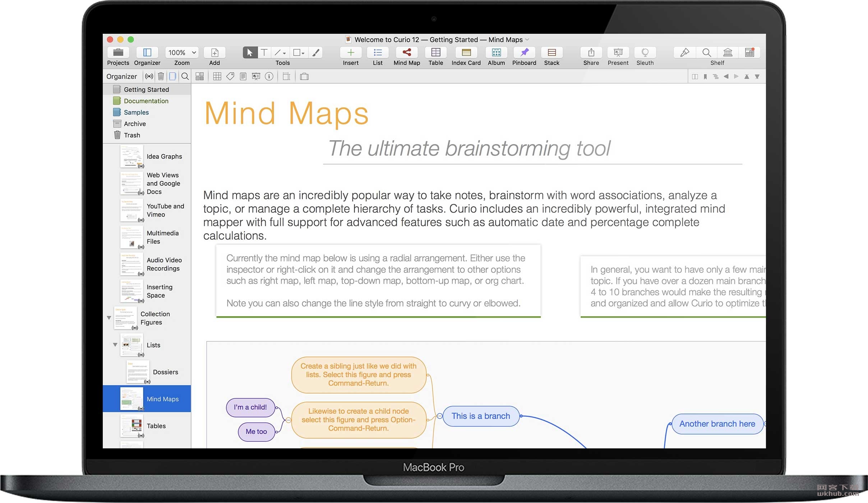Image resolution: width=868 pixels, height=503 pixels.
Task: Click the briefcase icon in secondary toolbar
Action: (x=304, y=76)
